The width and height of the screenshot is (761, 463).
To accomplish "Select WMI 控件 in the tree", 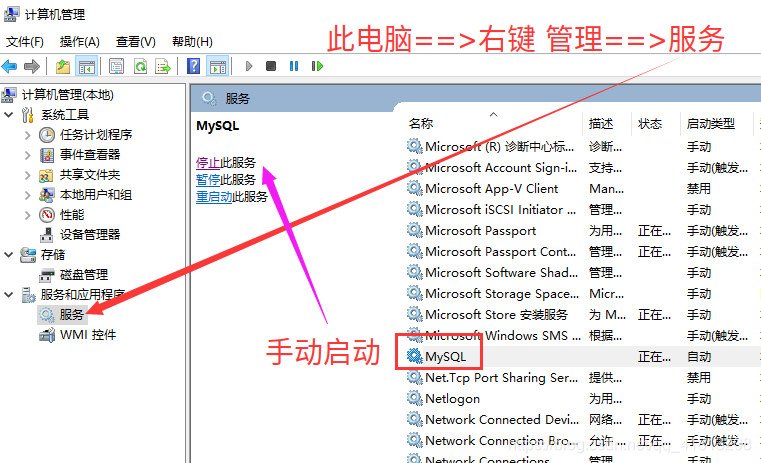I will click(88, 335).
